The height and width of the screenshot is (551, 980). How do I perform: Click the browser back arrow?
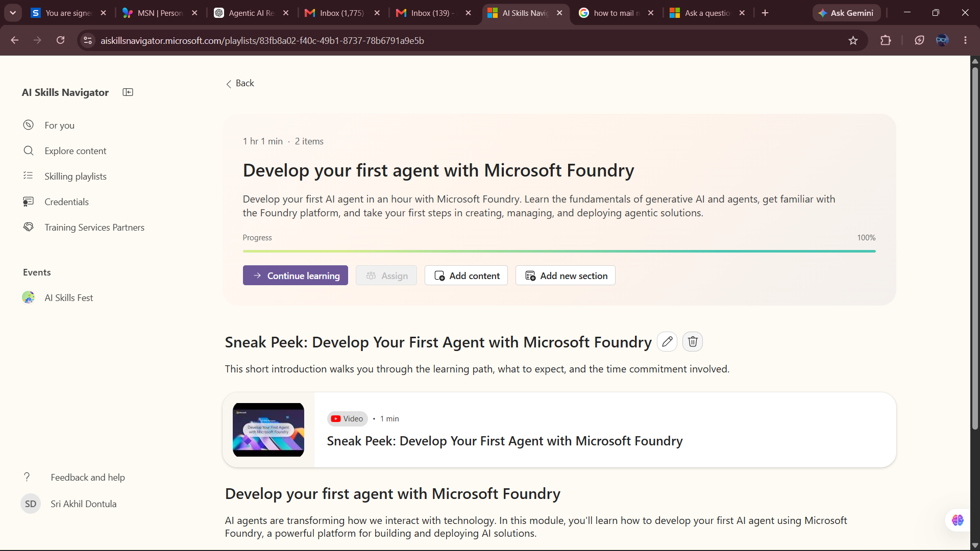coord(14,40)
